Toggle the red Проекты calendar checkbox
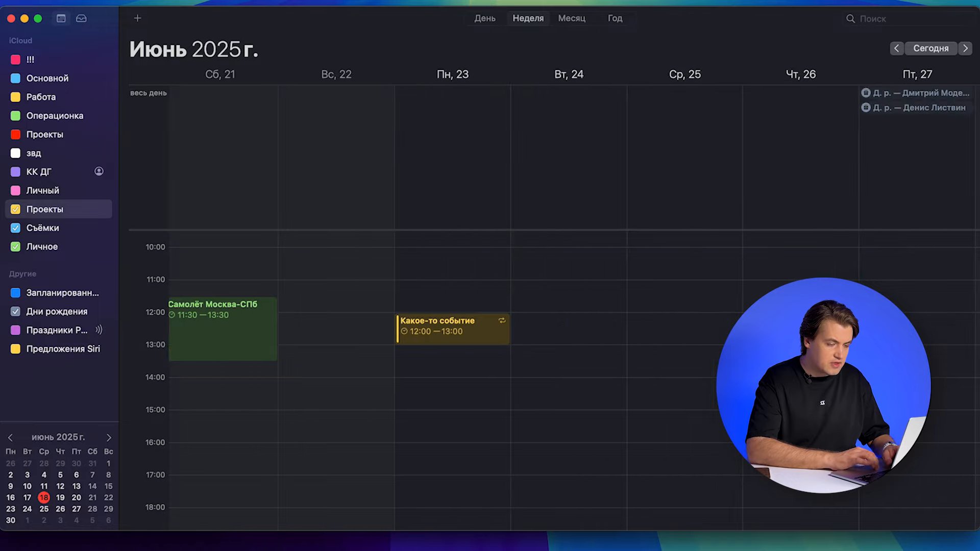This screenshot has width=980, height=551. click(x=16, y=134)
